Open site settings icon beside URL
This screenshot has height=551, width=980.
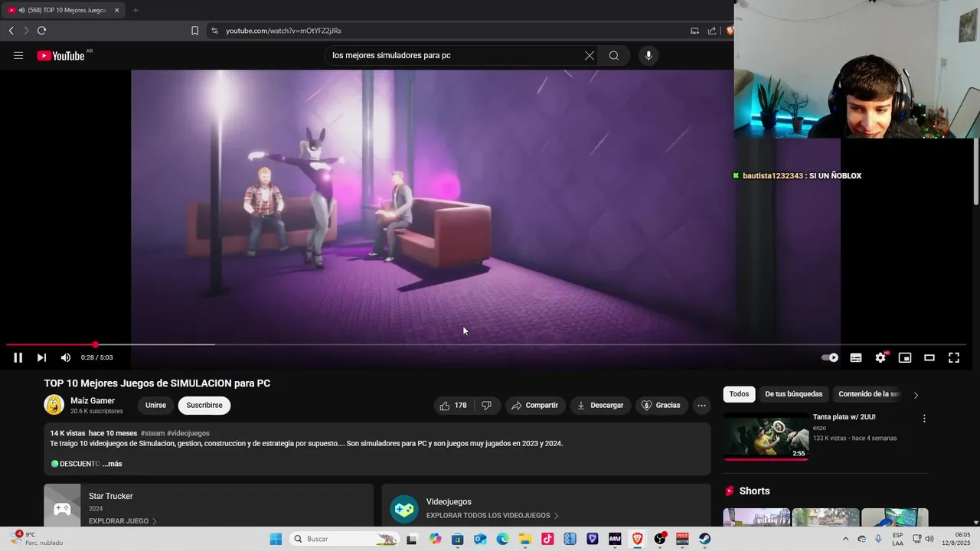(214, 31)
